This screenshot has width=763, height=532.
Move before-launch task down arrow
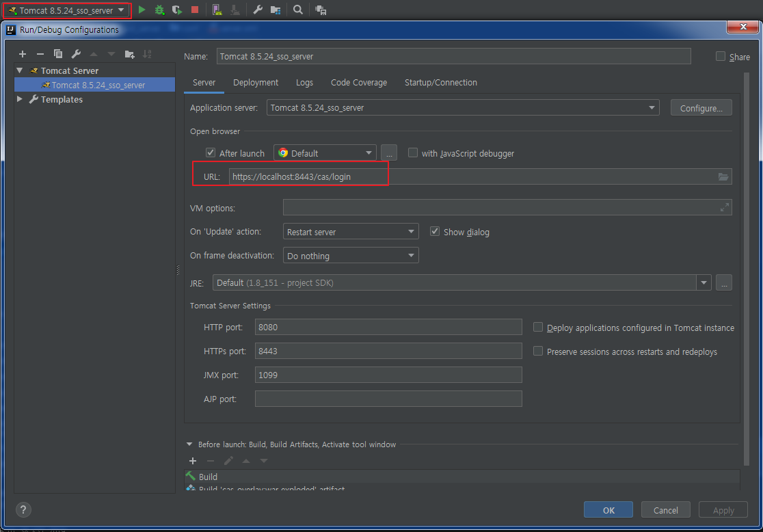point(264,461)
